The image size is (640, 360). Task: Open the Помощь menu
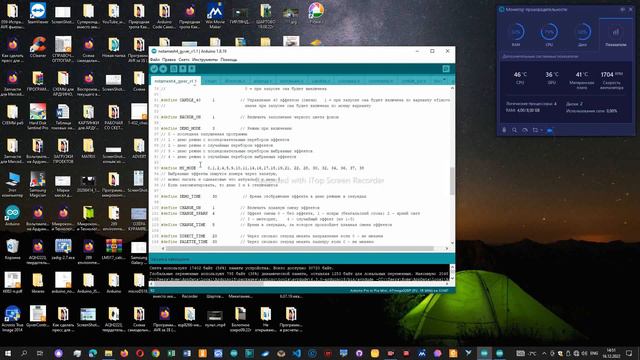tap(229, 60)
